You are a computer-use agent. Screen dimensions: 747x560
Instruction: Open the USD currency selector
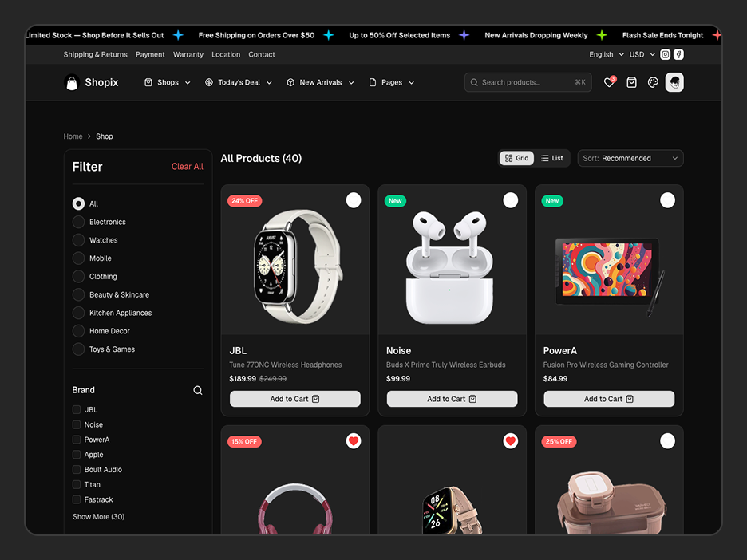pyautogui.click(x=642, y=54)
